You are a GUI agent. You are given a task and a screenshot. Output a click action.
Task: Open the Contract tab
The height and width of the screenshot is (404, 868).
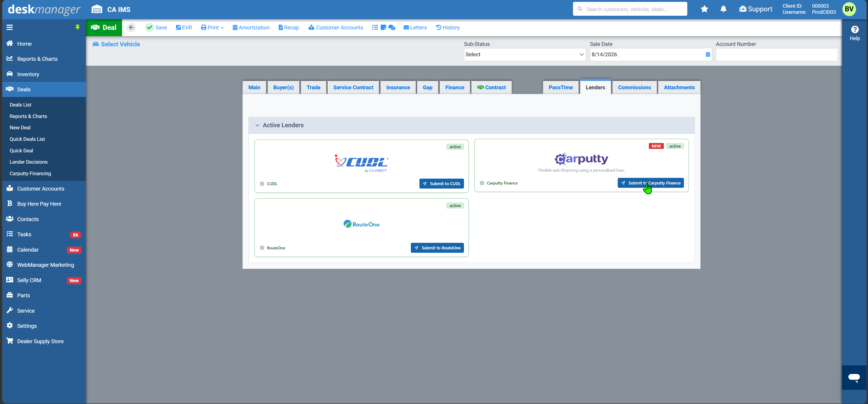[491, 88]
